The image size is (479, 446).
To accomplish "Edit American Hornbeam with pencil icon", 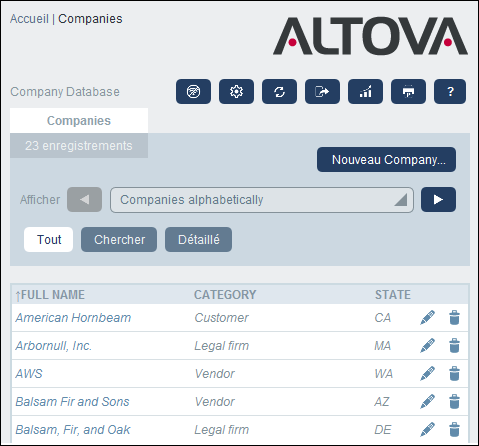I will coord(427,317).
